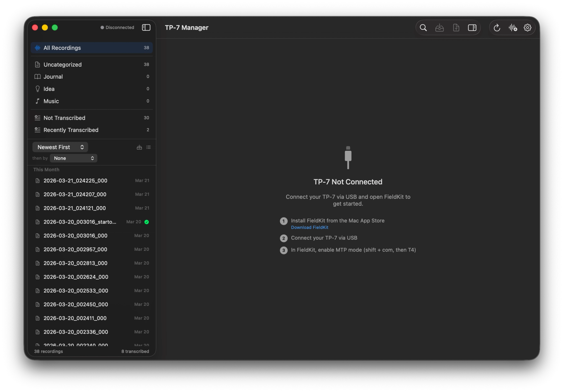Open the Music category
564x392 pixels.
pos(92,101)
